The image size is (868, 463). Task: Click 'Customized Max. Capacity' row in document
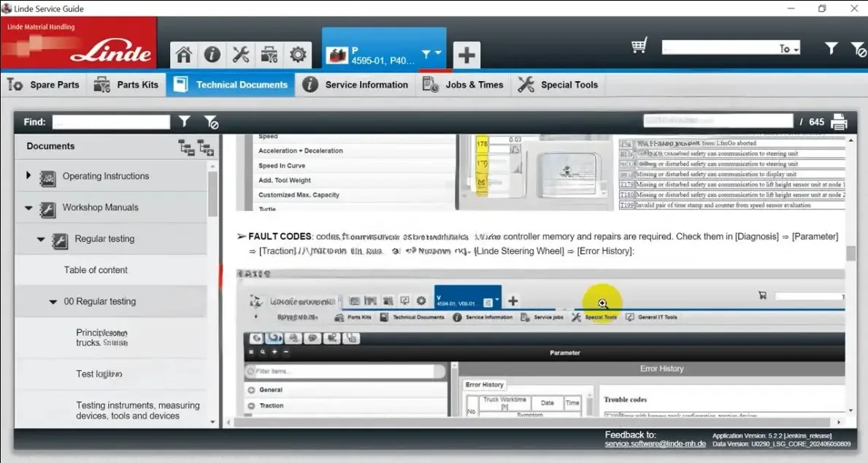click(x=299, y=195)
